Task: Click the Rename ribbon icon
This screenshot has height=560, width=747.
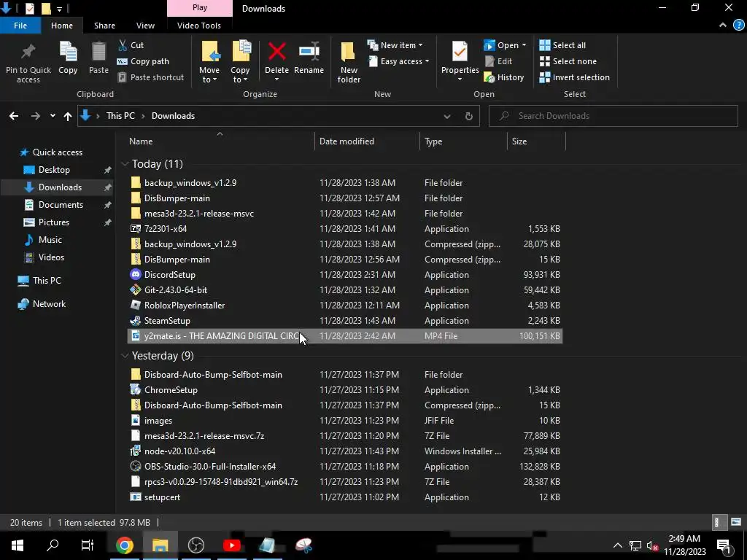Action: (309, 52)
